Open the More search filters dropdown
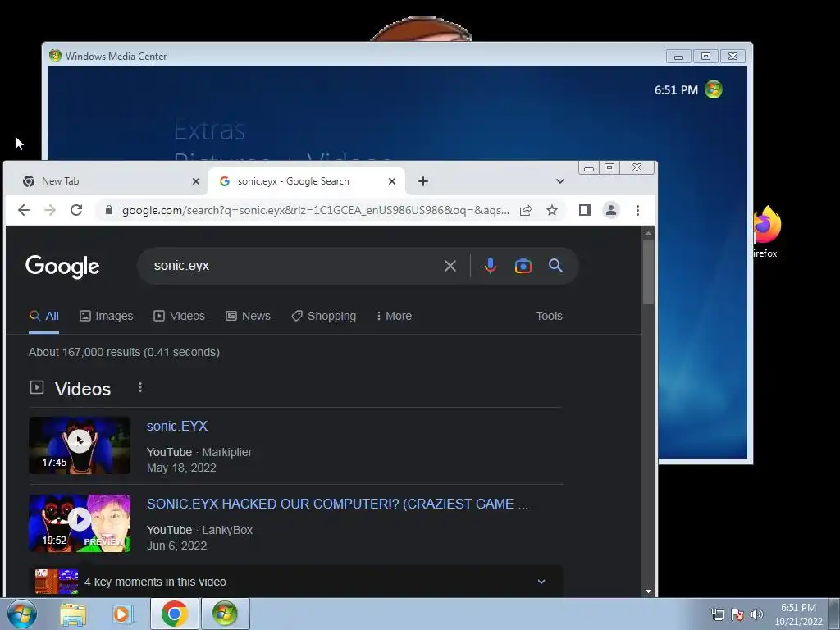This screenshot has width=840, height=630. click(394, 316)
